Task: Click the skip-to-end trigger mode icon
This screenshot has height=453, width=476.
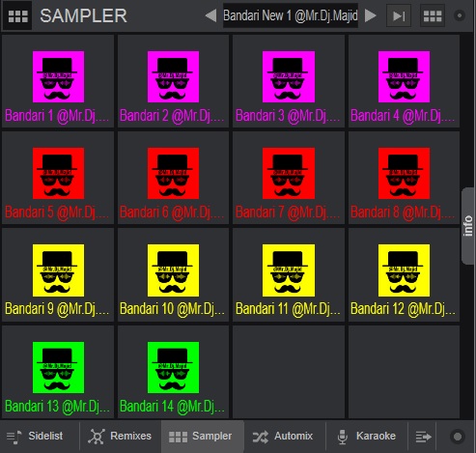Action: click(399, 15)
